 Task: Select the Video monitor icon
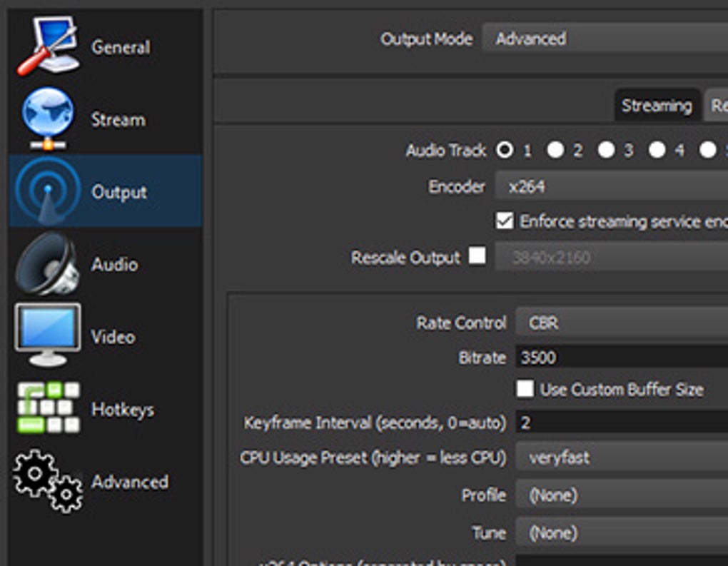tap(47, 335)
